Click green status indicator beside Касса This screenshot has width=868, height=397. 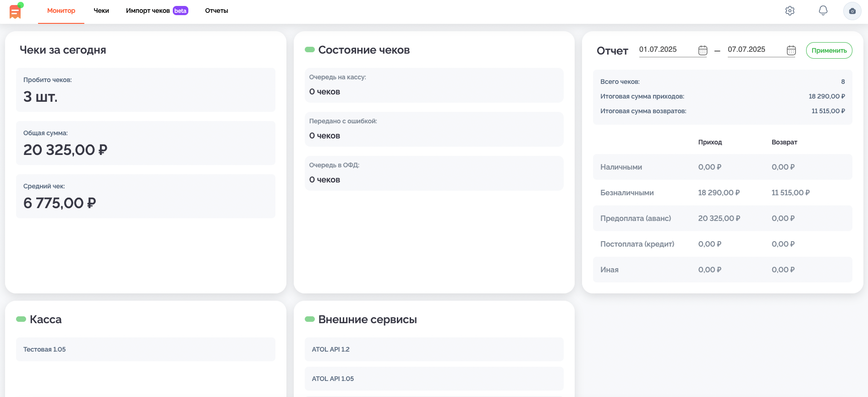point(21,319)
